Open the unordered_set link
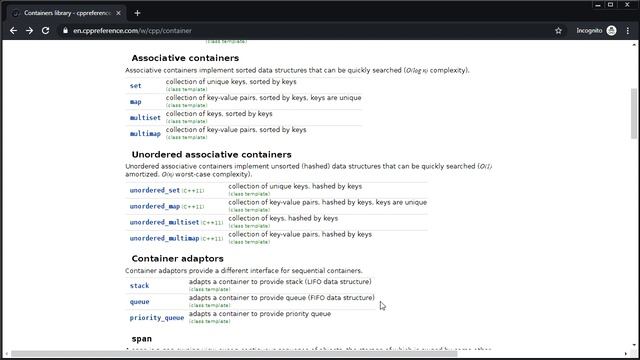 pyautogui.click(x=155, y=190)
